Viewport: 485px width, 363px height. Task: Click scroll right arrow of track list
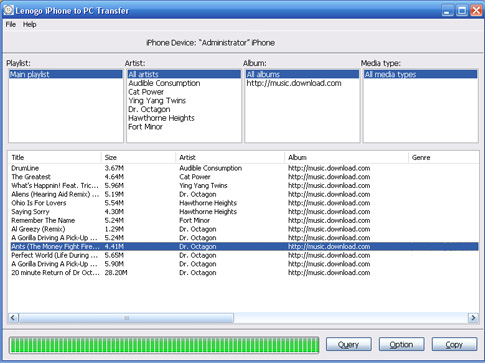(473, 318)
